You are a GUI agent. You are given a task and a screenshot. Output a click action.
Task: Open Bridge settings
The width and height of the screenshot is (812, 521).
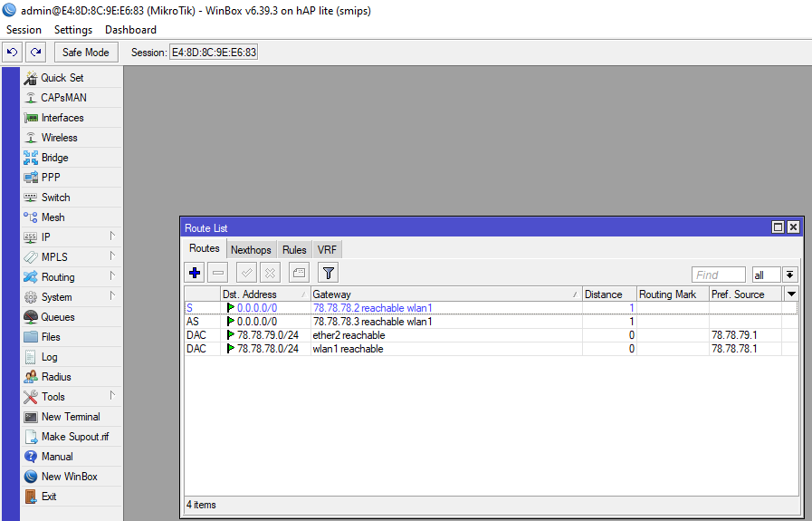click(x=72, y=158)
